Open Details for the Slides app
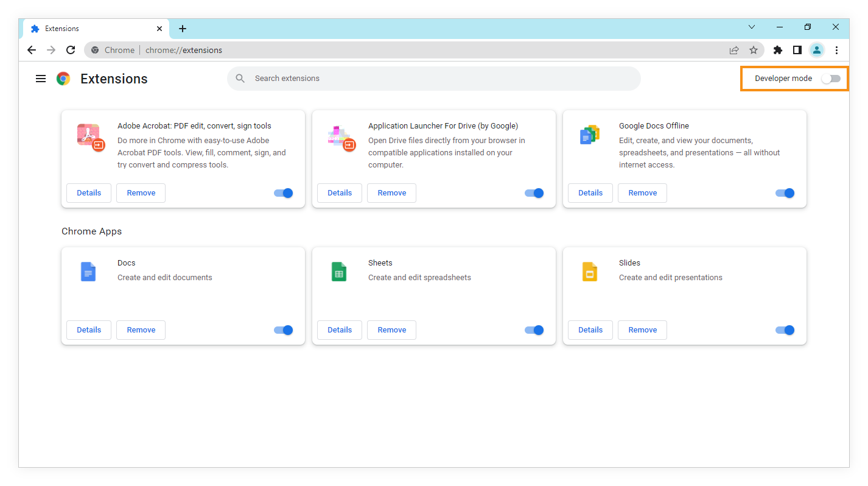868x486 pixels. click(x=590, y=330)
